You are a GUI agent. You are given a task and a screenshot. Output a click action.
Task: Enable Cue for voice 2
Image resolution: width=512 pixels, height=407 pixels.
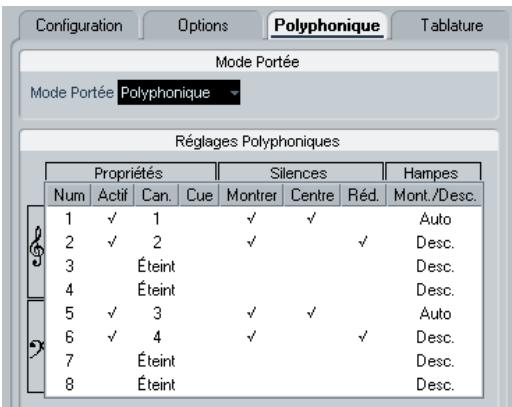coord(199,242)
